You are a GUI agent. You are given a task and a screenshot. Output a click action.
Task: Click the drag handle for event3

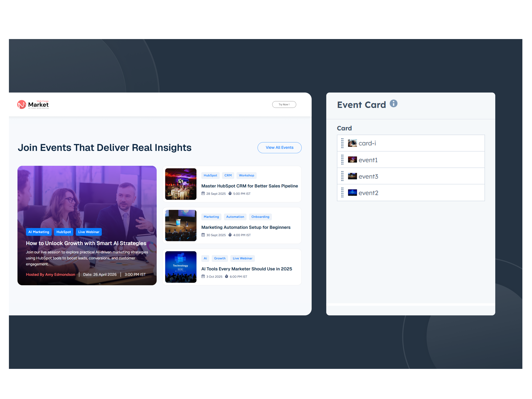(342, 176)
